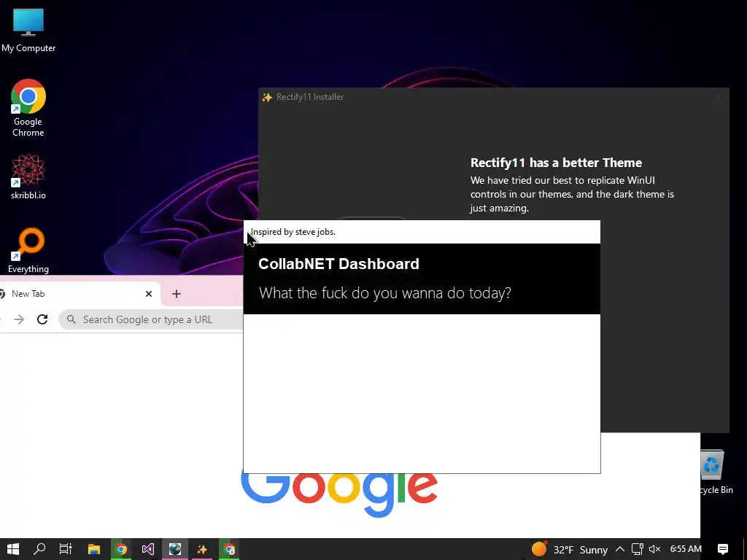747x560 pixels.
Task: Reload the Chrome page
Action: [x=42, y=319]
